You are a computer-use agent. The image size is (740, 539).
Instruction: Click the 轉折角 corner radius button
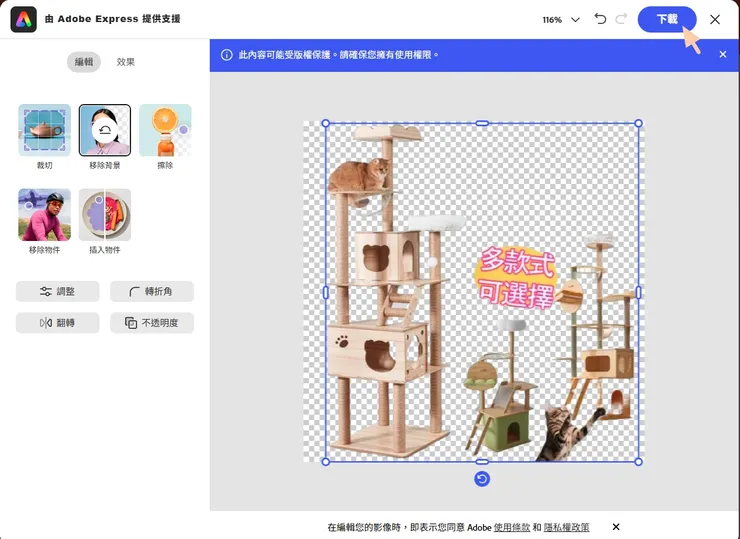tap(152, 291)
